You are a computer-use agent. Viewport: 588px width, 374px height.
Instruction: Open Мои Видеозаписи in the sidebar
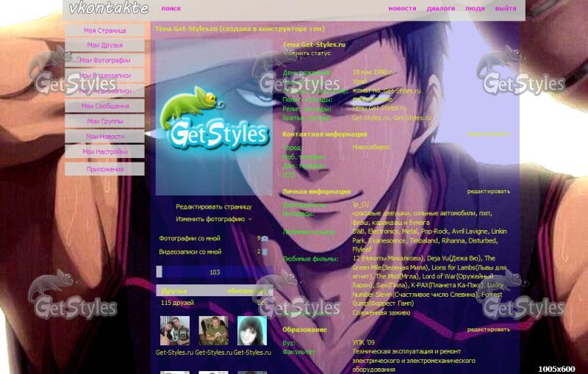pos(104,76)
